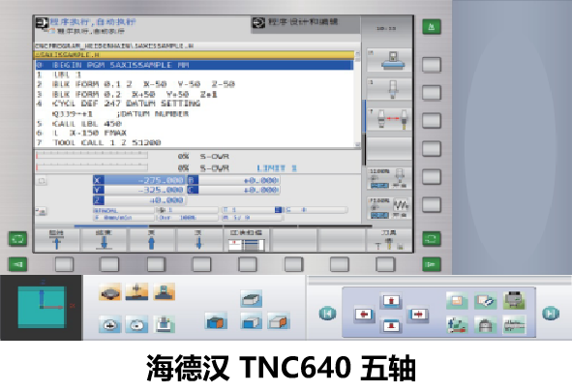The height and width of the screenshot is (392, 572).
Task: Open the programming and editing mode icon
Action: (x=258, y=23)
